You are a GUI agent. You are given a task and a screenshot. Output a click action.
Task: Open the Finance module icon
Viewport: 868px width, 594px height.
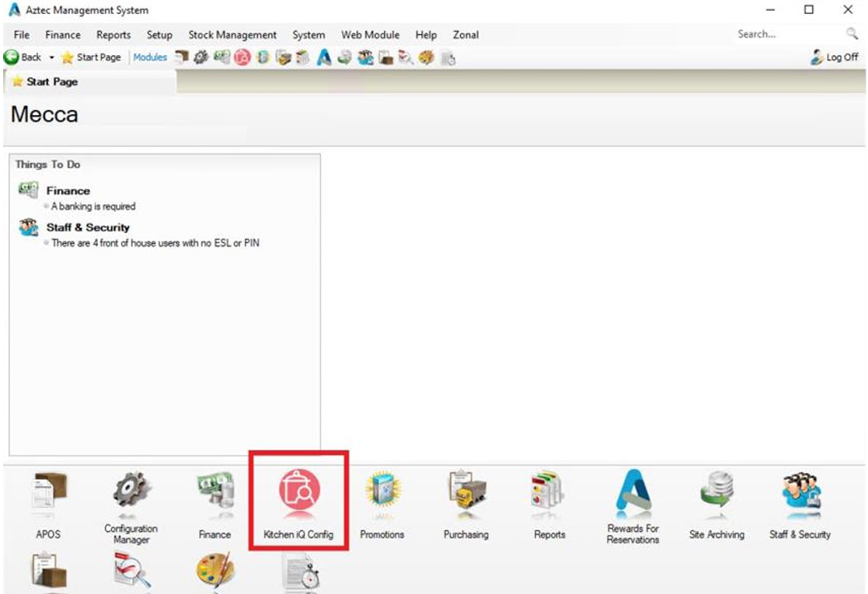pyautogui.click(x=214, y=494)
